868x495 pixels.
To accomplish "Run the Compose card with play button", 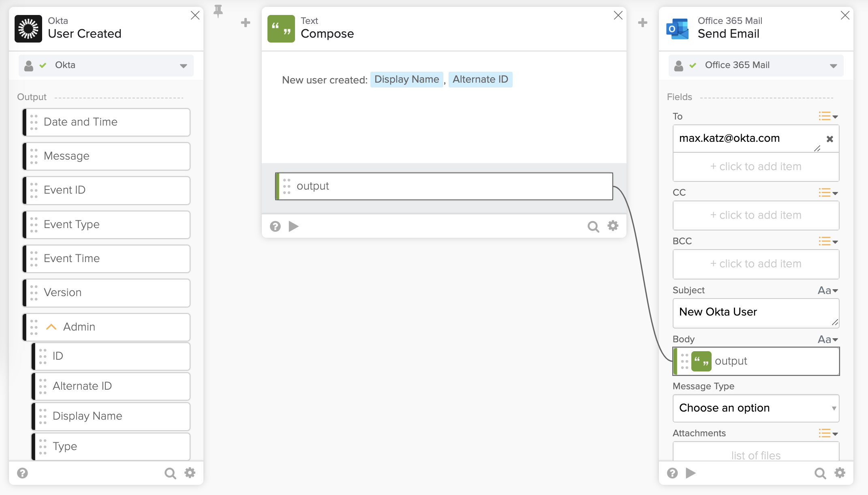I will pyautogui.click(x=293, y=226).
